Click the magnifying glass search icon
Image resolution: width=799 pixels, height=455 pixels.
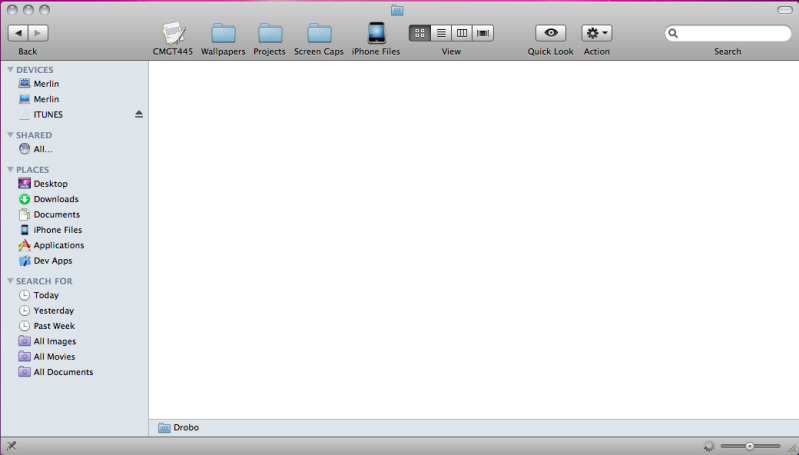pos(673,33)
